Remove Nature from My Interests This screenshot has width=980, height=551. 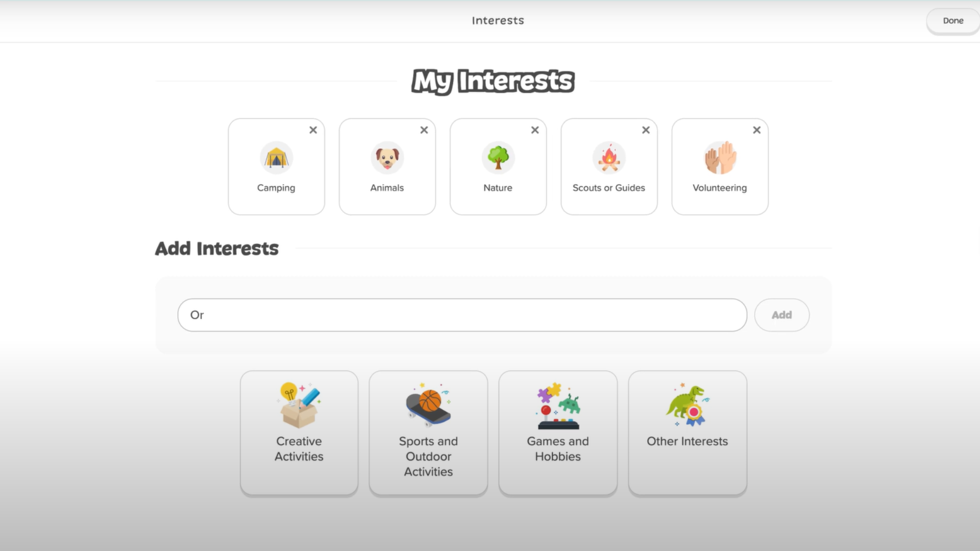pyautogui.click(x=534, y=129)
